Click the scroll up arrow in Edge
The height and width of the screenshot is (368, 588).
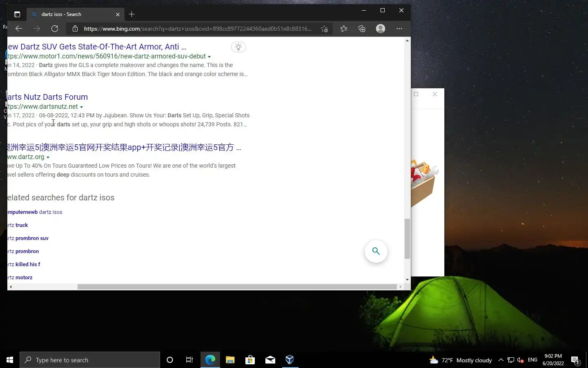(x=407, y=40)
